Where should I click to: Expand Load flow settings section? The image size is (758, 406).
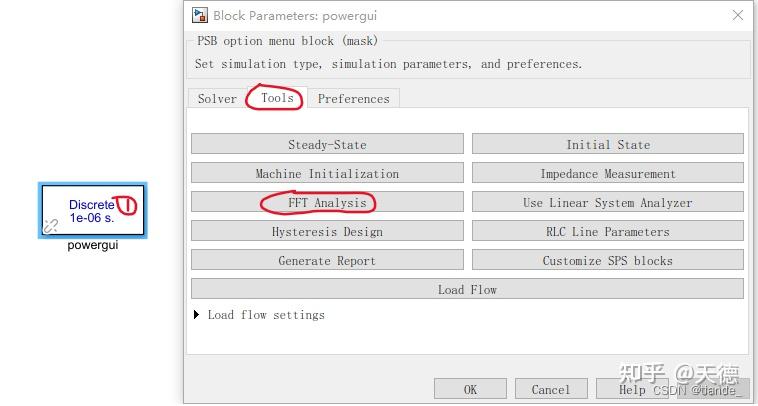197,315
